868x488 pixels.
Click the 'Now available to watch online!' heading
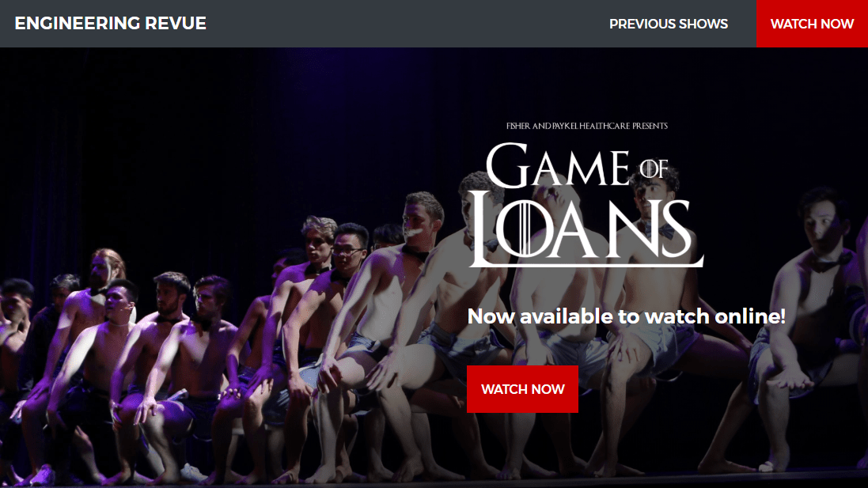click(626, 316)
